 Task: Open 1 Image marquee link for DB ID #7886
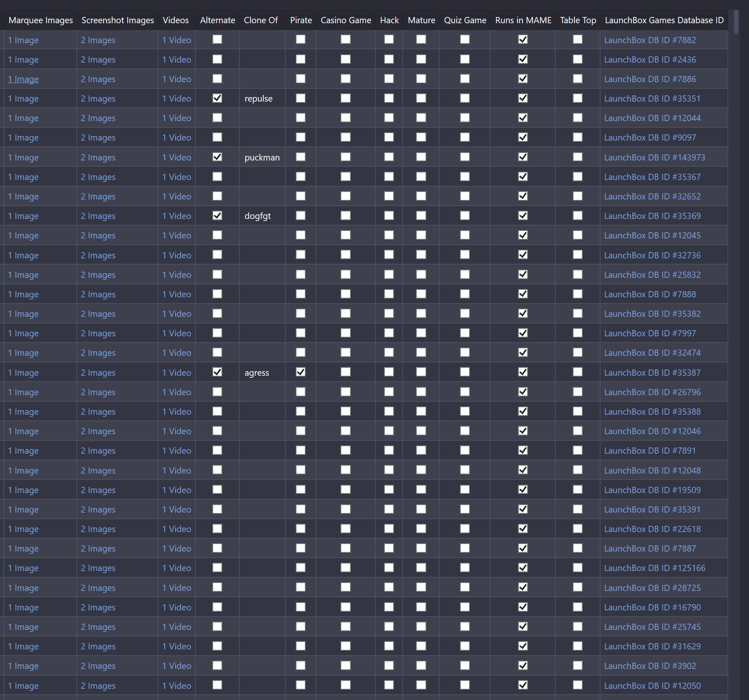pos(23,79)
